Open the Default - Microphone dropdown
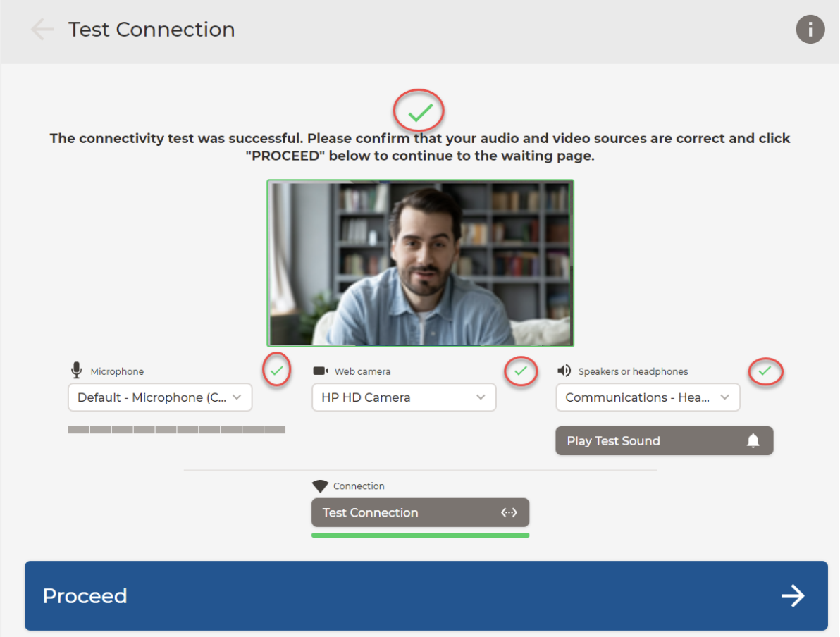This screenshot has width=840, height=637. tap(160, 397)
